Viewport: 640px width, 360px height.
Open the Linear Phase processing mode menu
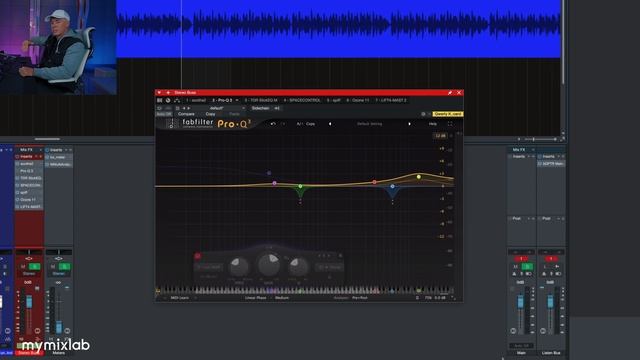point(256,298)
